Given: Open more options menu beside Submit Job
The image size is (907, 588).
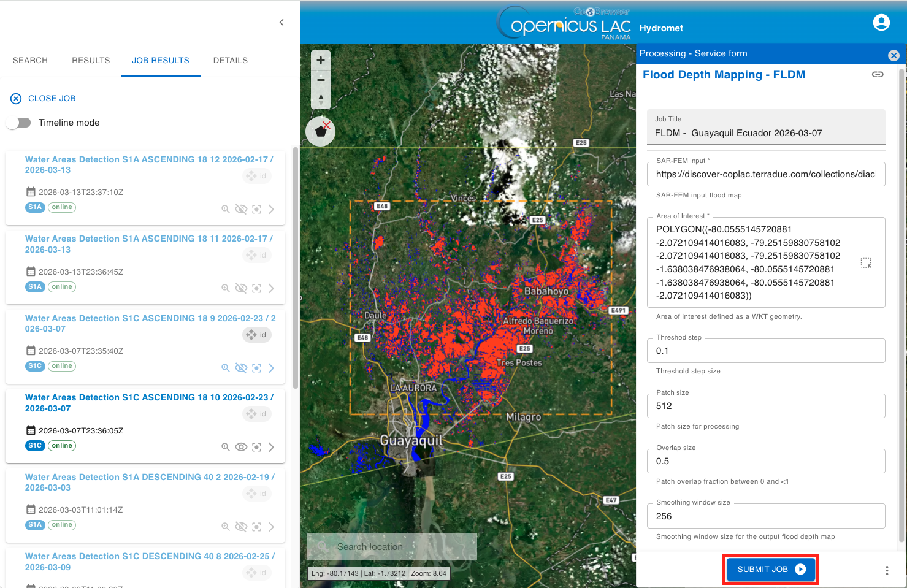Looking at the screenshot, I should [887, 570].
